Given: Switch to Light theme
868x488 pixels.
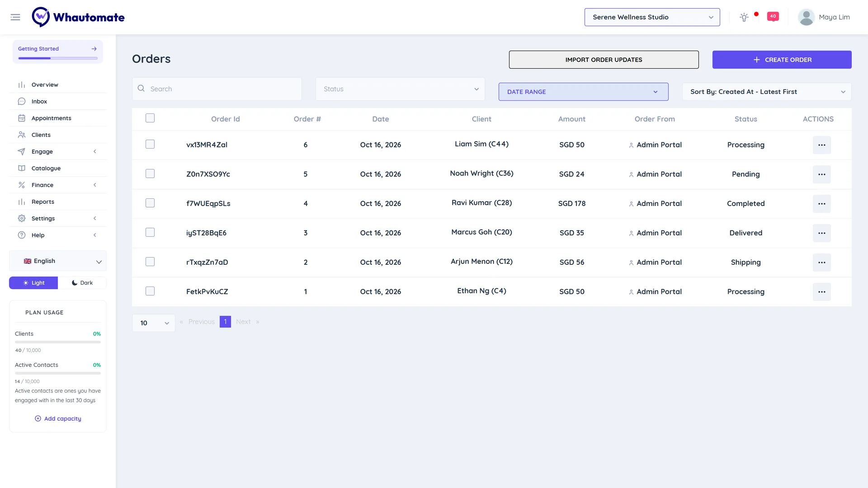Looking at the screenshot, I should coord(33,283).
